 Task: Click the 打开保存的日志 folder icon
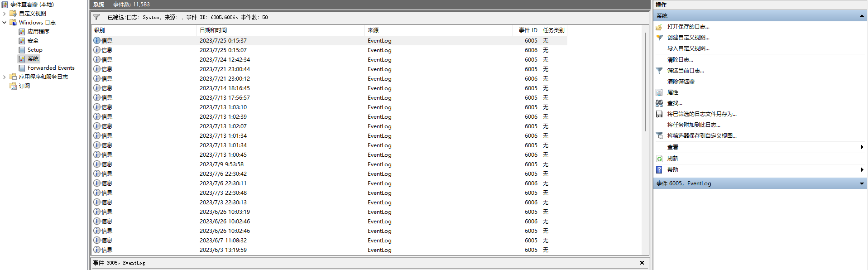click(x=659, y=27)
